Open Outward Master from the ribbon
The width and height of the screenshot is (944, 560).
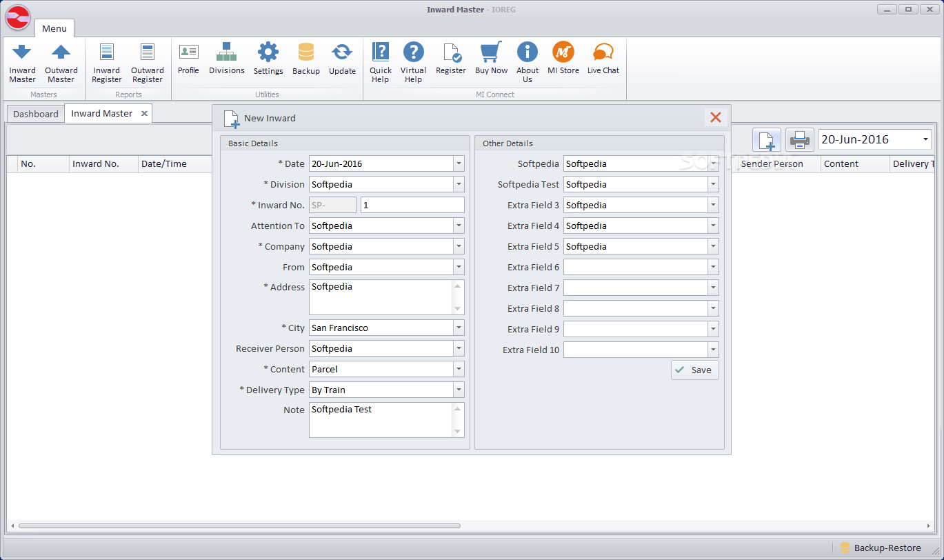tap(61, 63)
